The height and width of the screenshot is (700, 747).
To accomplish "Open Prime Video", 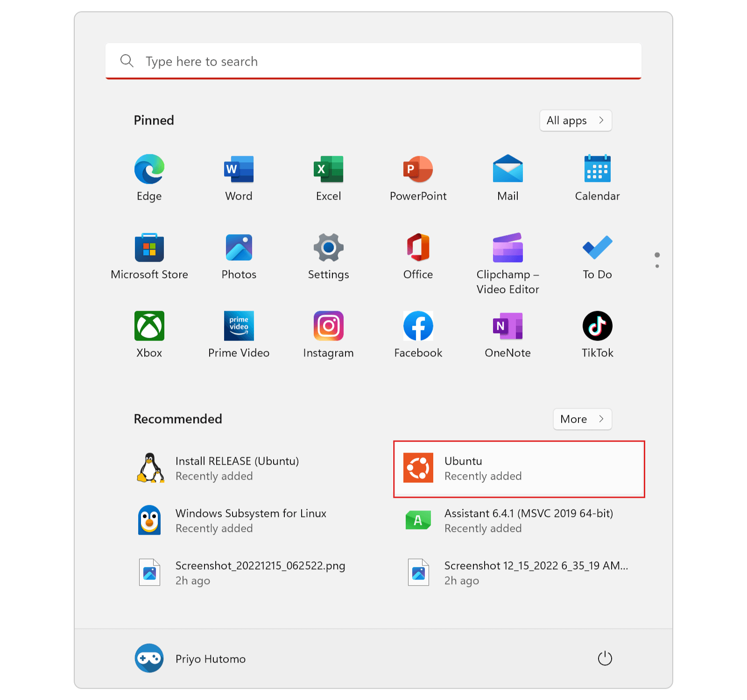I will tap(239, 335).
